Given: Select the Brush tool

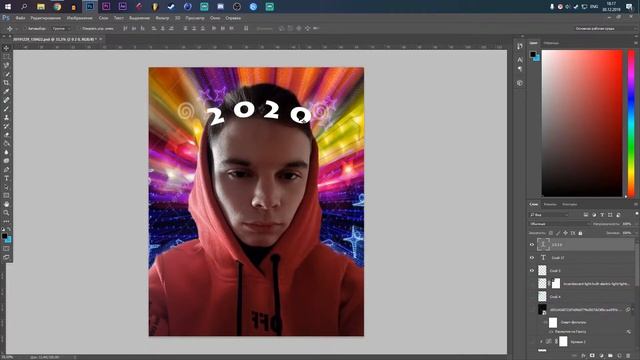Looking at the screenshot, I should pos(6,109).
